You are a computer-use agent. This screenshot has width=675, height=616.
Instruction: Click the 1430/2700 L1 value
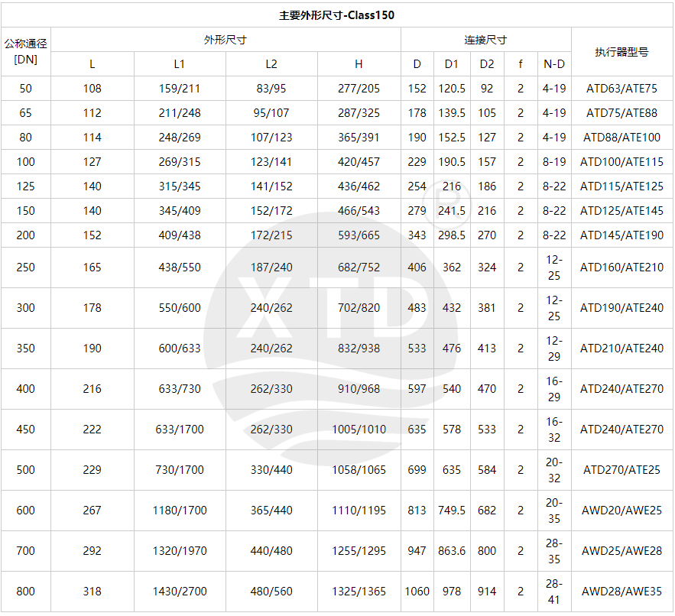(180, 592)
